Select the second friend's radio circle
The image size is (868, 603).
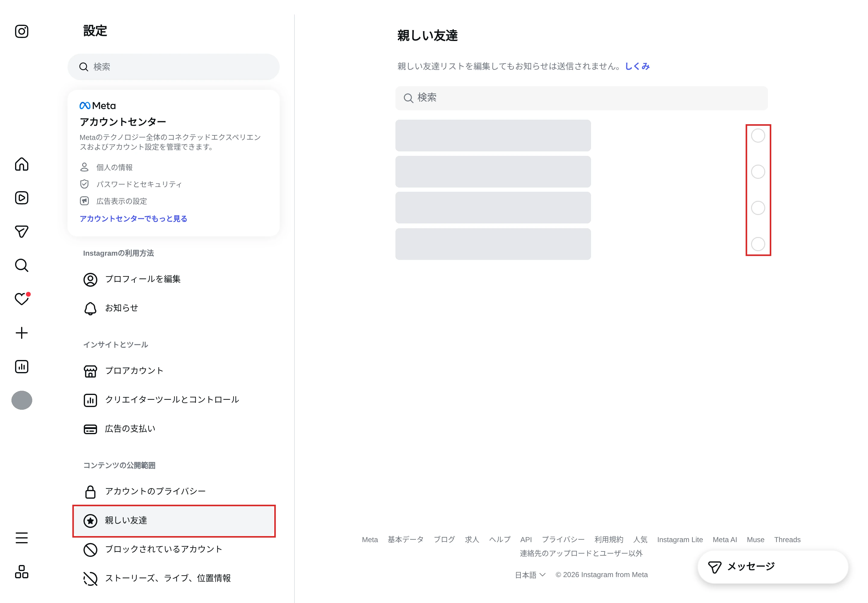point(758,172)
